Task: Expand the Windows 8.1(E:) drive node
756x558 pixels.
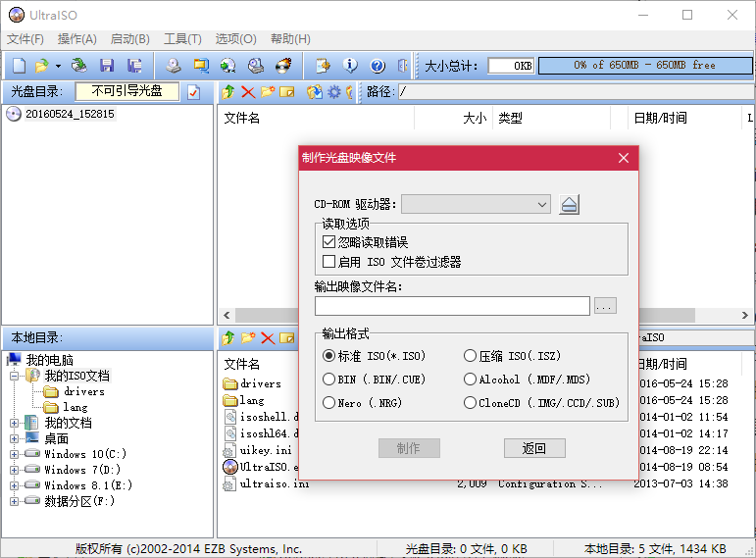Action: click(x=14, y=485)
